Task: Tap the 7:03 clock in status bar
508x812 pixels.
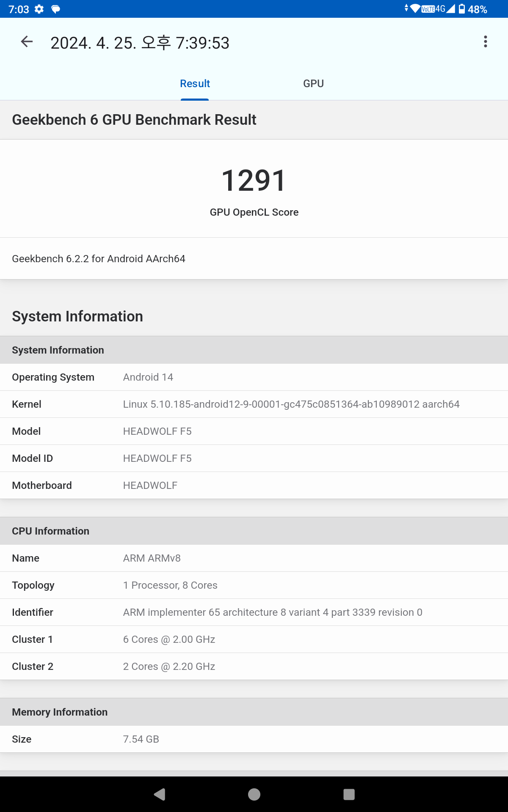Action: pyautogui.click(x=19, y=9)
